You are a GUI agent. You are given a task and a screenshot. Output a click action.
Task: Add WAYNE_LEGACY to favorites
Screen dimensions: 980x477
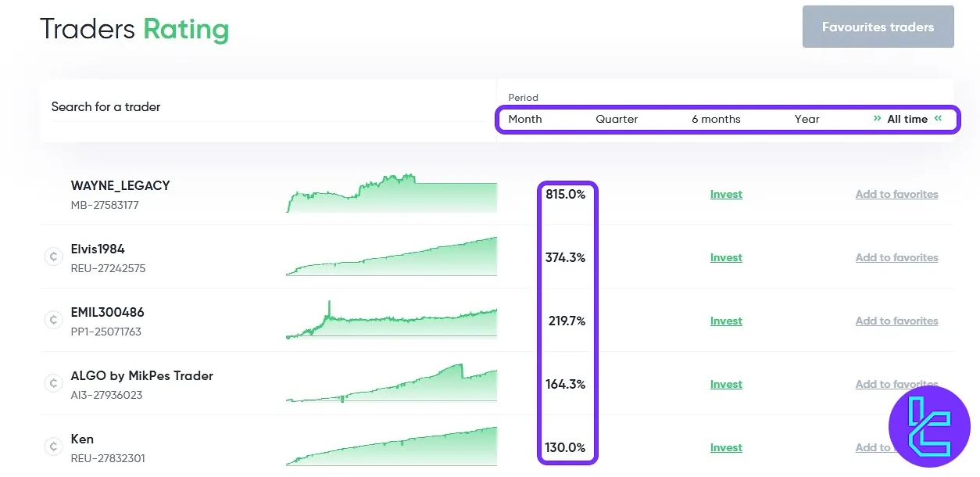896,194
